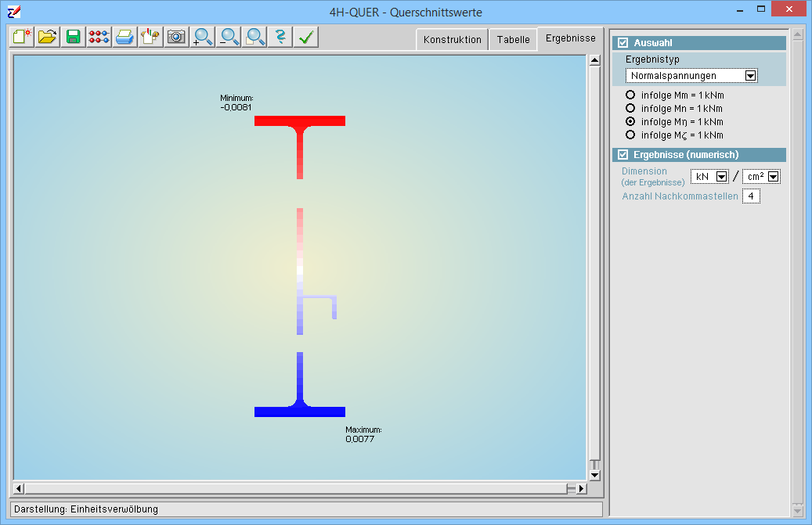Viewport: 812px width, 525px height.
Task: Click the Anzahl Nachkommastellen input field
Action: (751, 196)
